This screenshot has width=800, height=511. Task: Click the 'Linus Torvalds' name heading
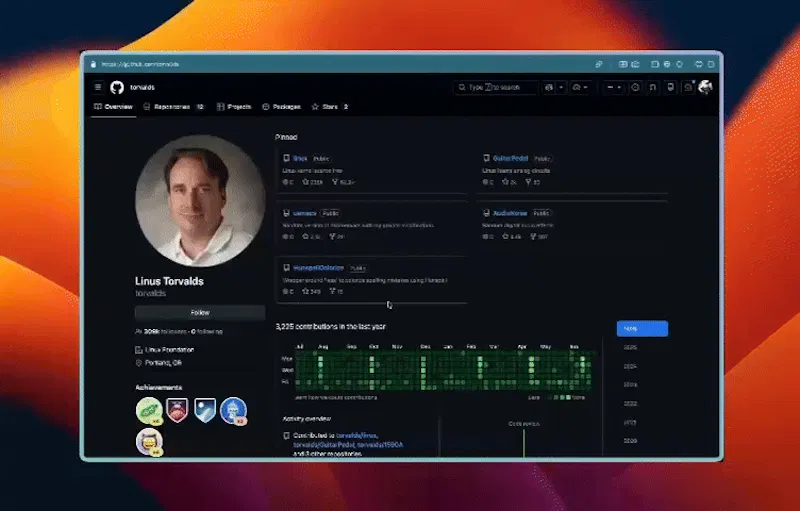[169, 281]
